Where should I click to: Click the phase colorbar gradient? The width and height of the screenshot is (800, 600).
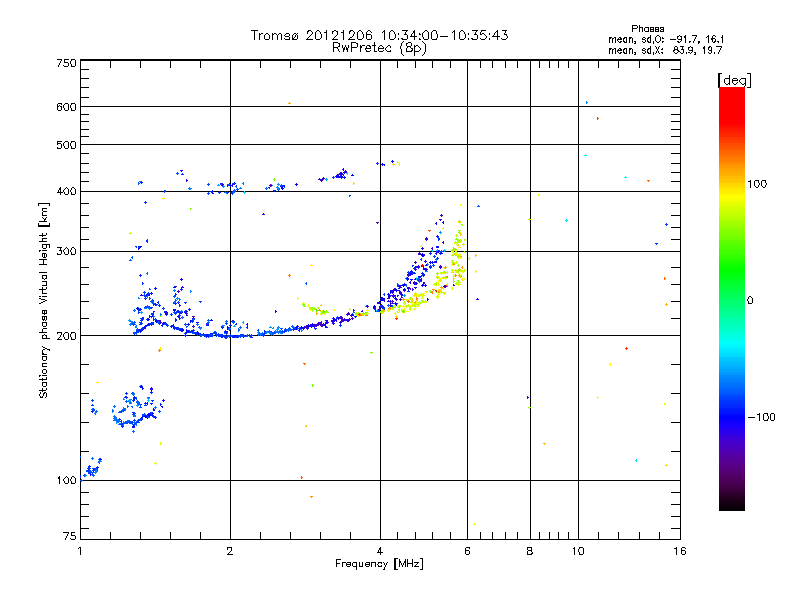(732, 299)
